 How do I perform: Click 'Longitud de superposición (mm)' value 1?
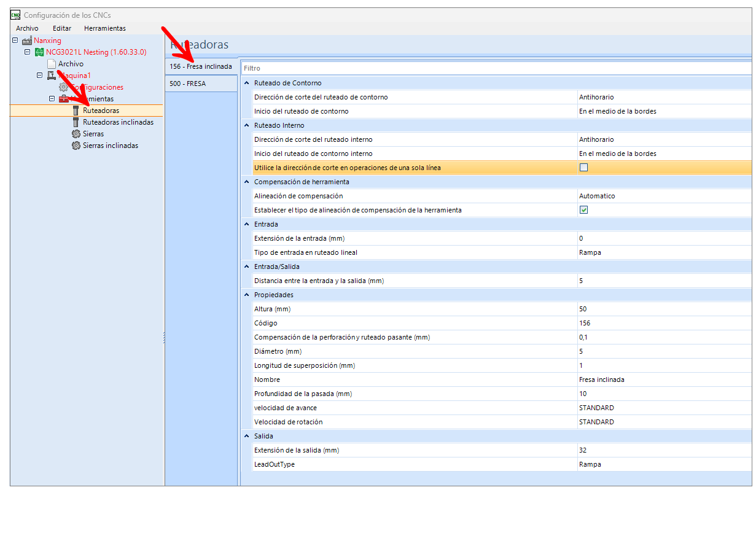point(664,365)
